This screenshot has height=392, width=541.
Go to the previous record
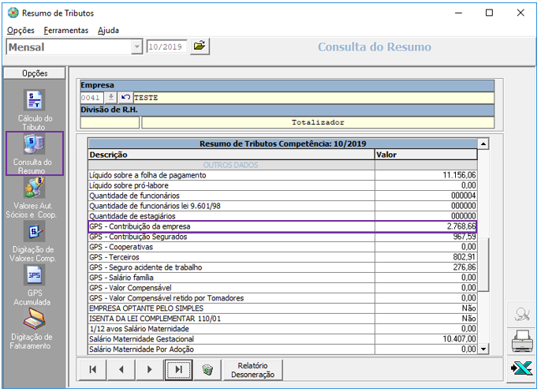click(x=121, y=370)
